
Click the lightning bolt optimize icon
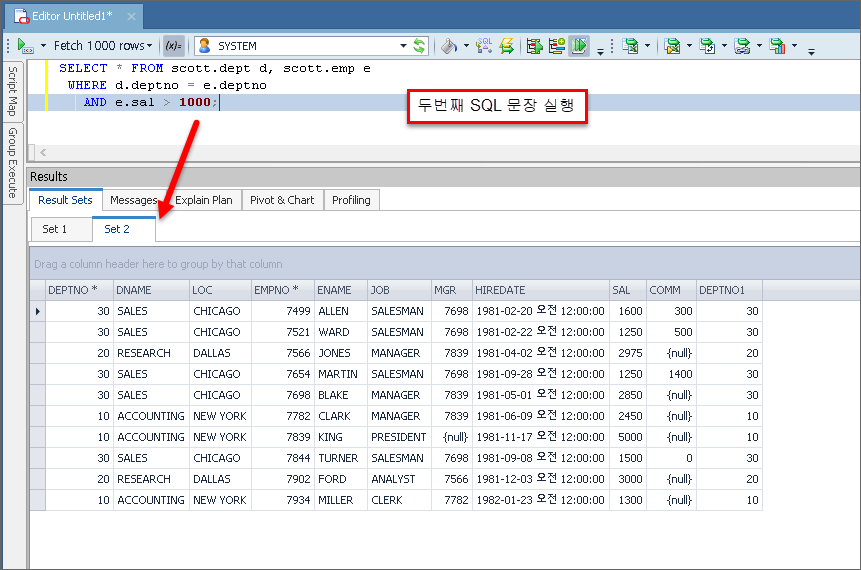pos(506,46)
